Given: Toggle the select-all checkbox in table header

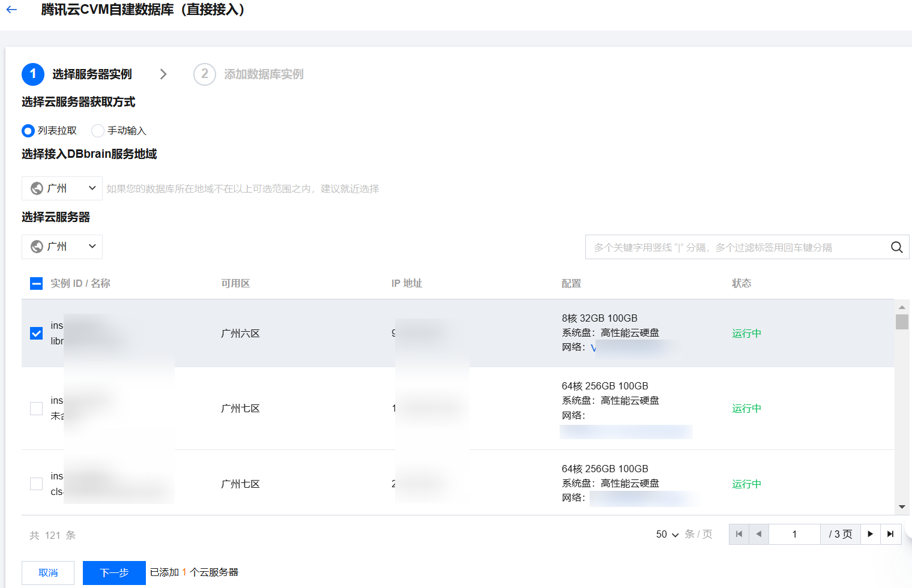Looking at the screenshot, I should (37, 284).
